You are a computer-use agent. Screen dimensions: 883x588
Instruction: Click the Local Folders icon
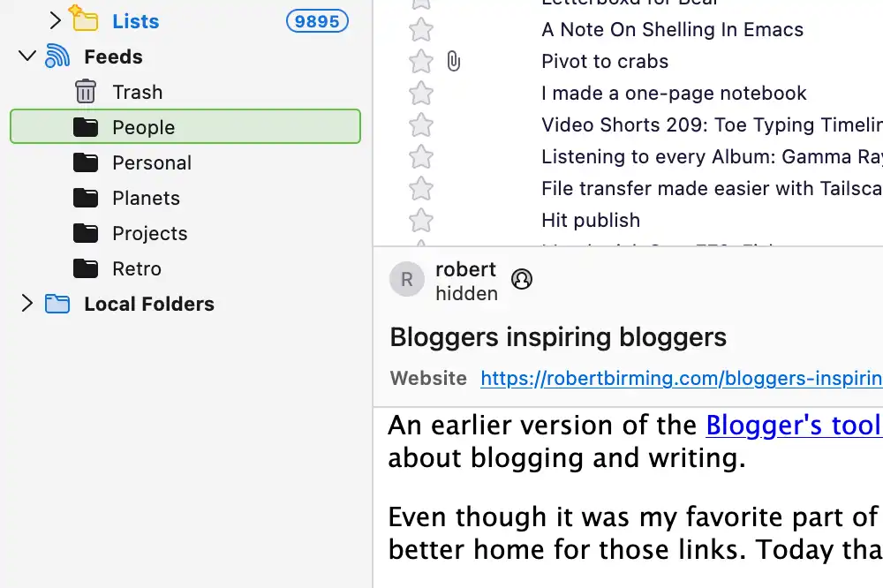tap(57, 305)
